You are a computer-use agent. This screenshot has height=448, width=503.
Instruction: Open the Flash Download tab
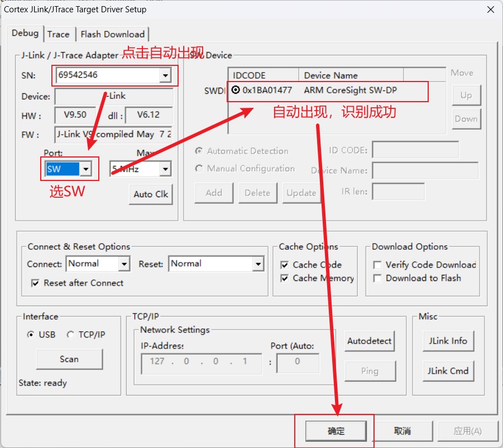pos(112,34)
